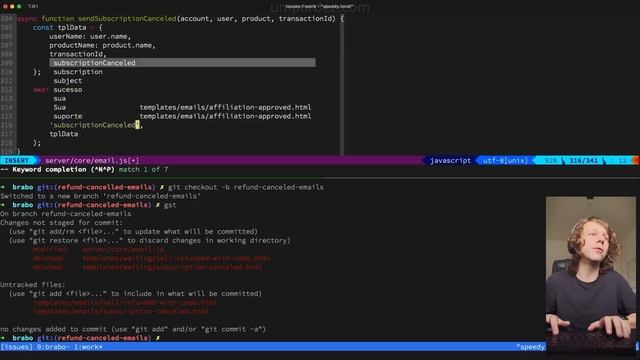Image resolution: width=640 pixels, height=360 pixels.
Task: Click the 'Keyword completion (^N^P)' message
Action: point(63,169)
